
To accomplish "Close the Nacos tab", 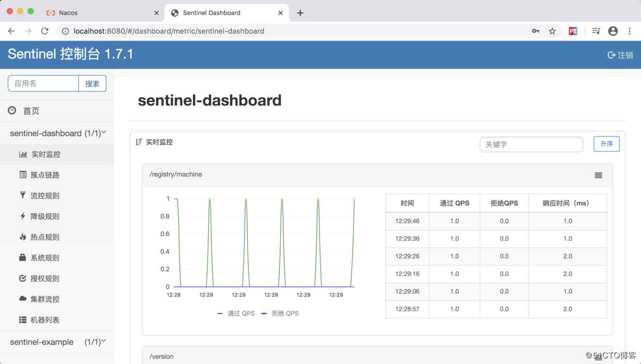I will [157, 13].
